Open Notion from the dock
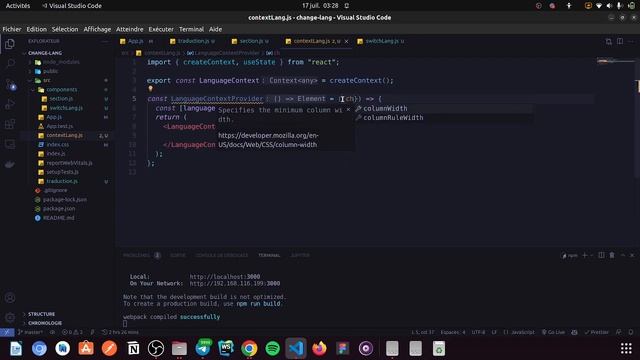Viewport: 640px width, 360px height. (133, 348)
